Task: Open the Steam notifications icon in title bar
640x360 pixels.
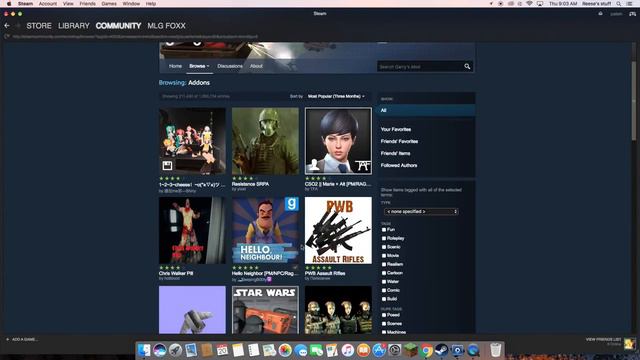Action: click(600, 14)
